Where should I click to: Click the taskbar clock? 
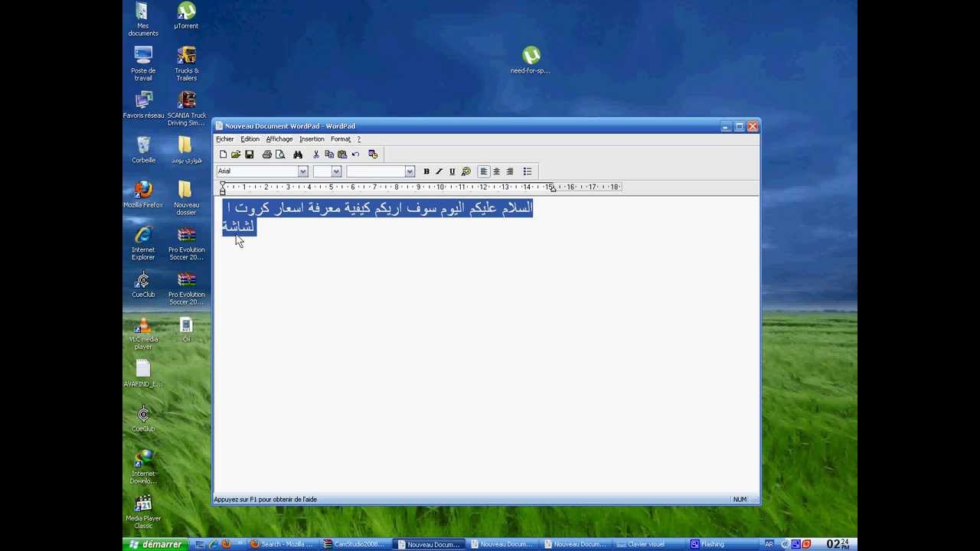(x=837, y=544)
